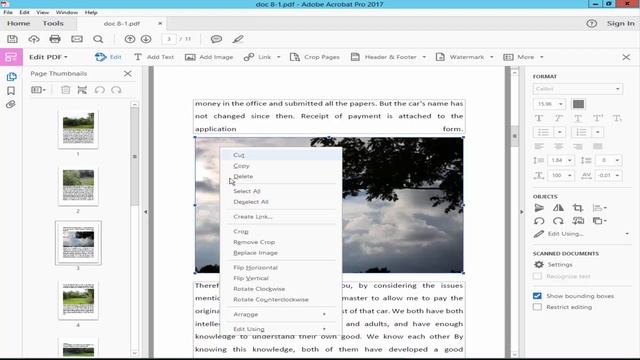Click Flip Vertical icon in Objects

539,208
